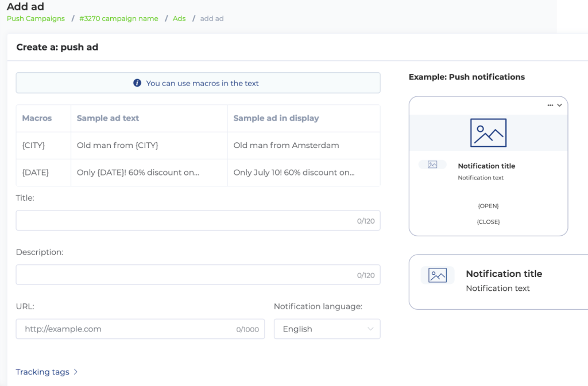
Task: Open the #3270 campaign name breadcrumb
Action: tap(118, 18)
